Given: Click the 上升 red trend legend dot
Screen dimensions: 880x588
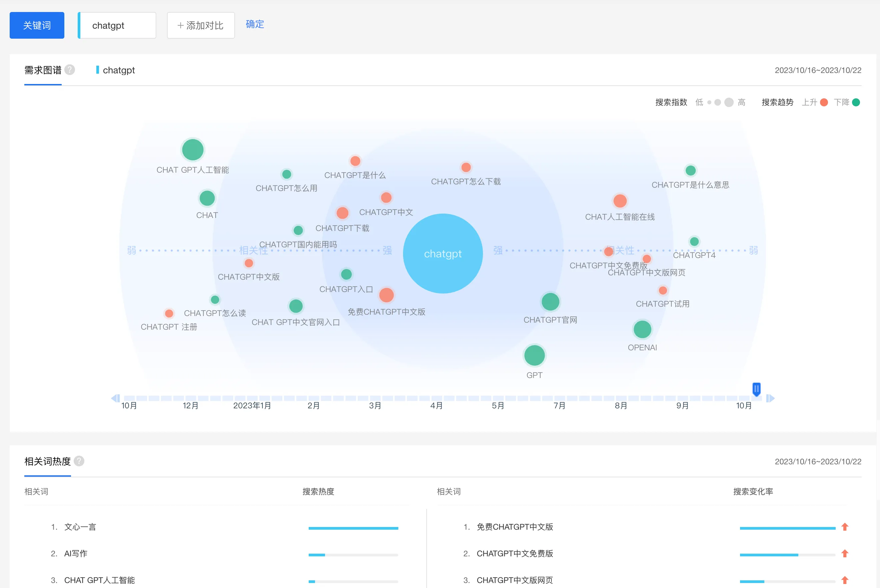Looking at the screenshot, I should click(824, 102).
